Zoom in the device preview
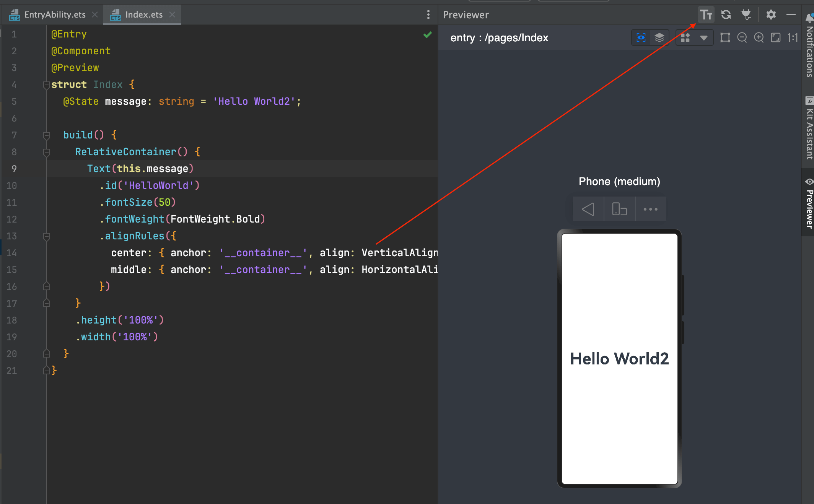This screenshot has height=504, width=814. pyautogui.click(x=759, y=37)
